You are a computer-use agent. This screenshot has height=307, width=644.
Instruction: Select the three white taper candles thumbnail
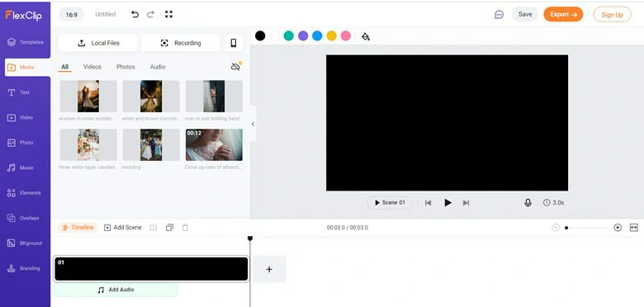(88, 145)
